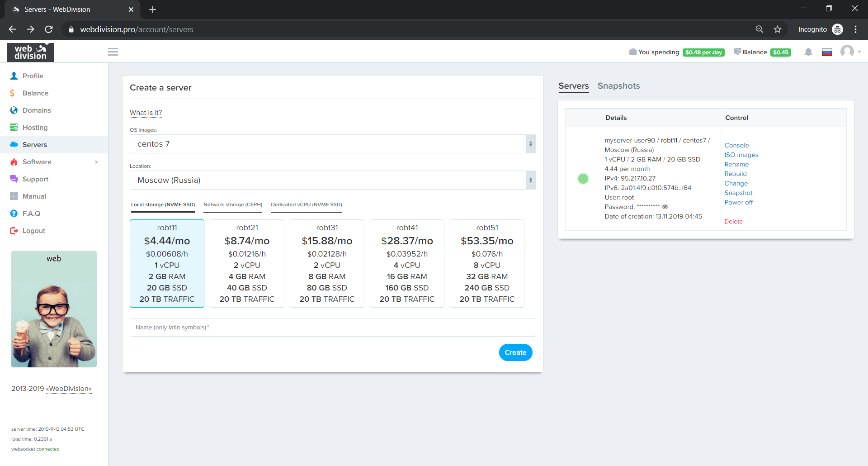
Task: Reveal the server password with eye icon
Action: (x=665, y=207)
